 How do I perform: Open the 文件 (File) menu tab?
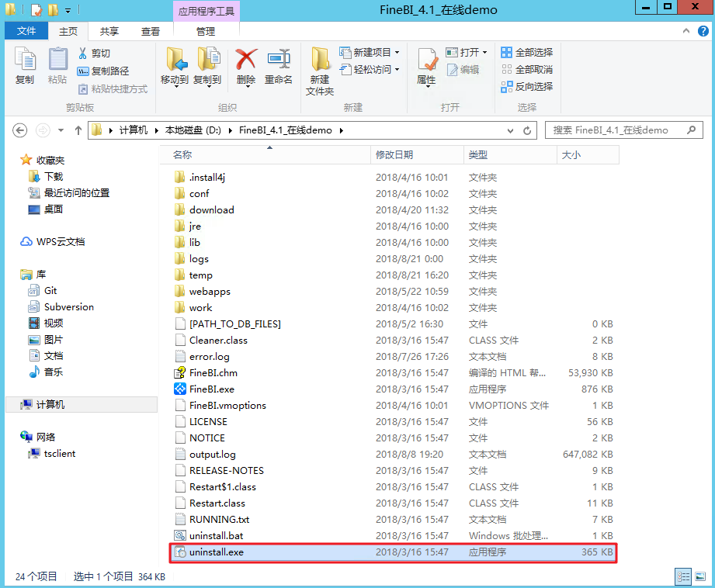(x=26, y=30)
